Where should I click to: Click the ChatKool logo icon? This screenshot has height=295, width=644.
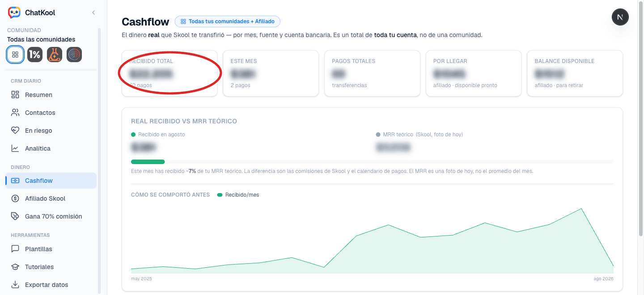14,13
